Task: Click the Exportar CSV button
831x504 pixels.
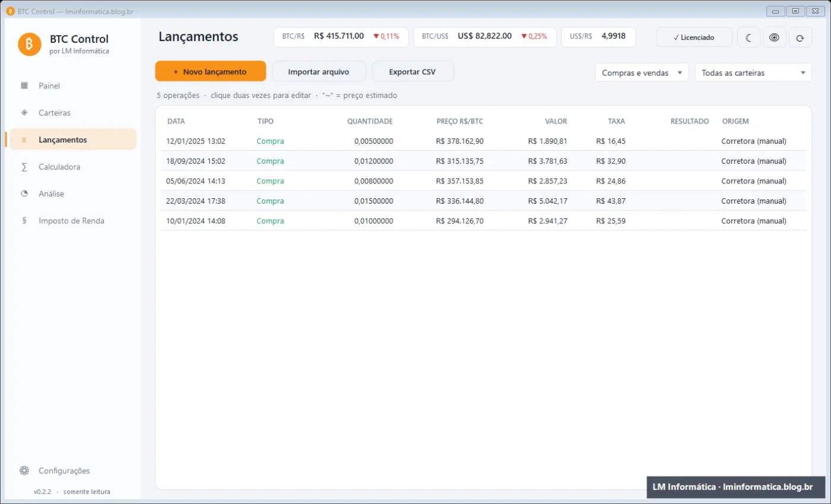Action: pos(413,71)
